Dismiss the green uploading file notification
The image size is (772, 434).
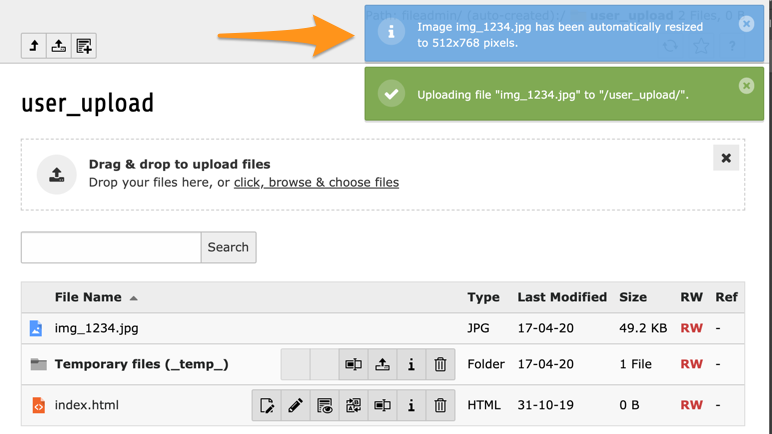[746, 86]
